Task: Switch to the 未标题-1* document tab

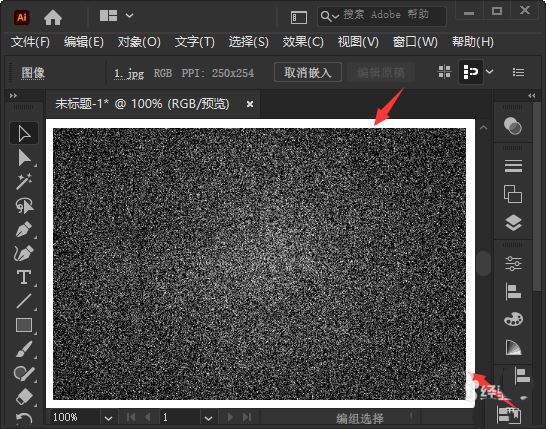Action: tap(142, 104)
